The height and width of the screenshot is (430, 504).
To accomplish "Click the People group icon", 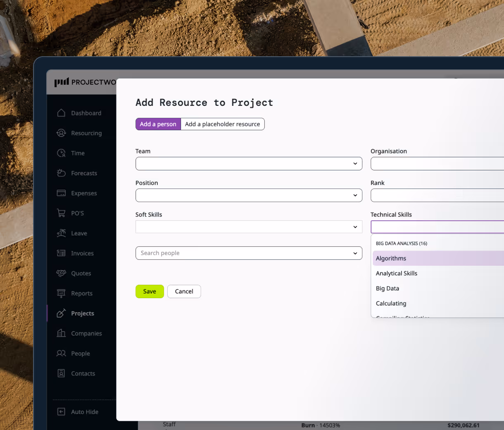I will click(61, 354).
